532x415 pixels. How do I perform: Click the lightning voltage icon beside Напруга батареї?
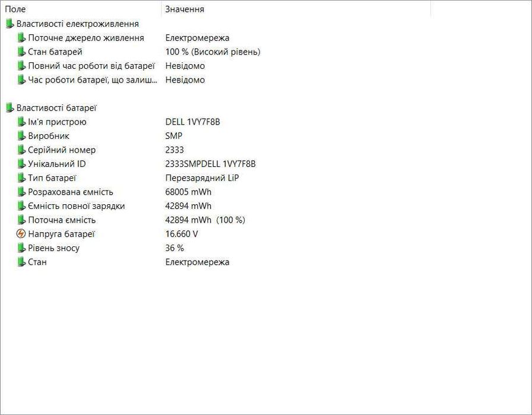(x=21, y=234)
